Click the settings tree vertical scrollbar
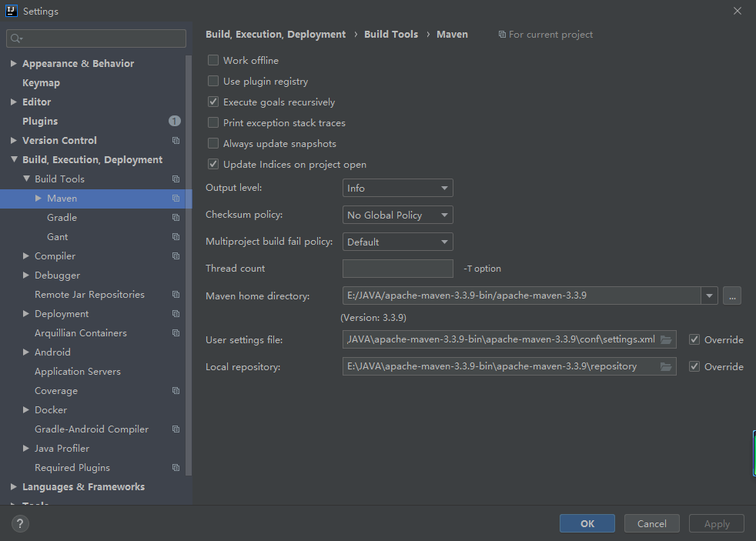 coord(189,265)
